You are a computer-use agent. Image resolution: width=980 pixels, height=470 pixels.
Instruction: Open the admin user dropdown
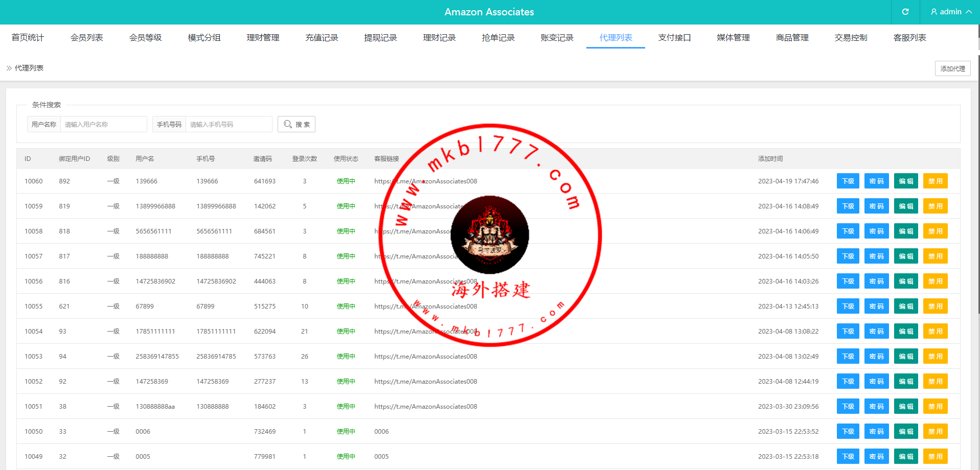[951, 12]
